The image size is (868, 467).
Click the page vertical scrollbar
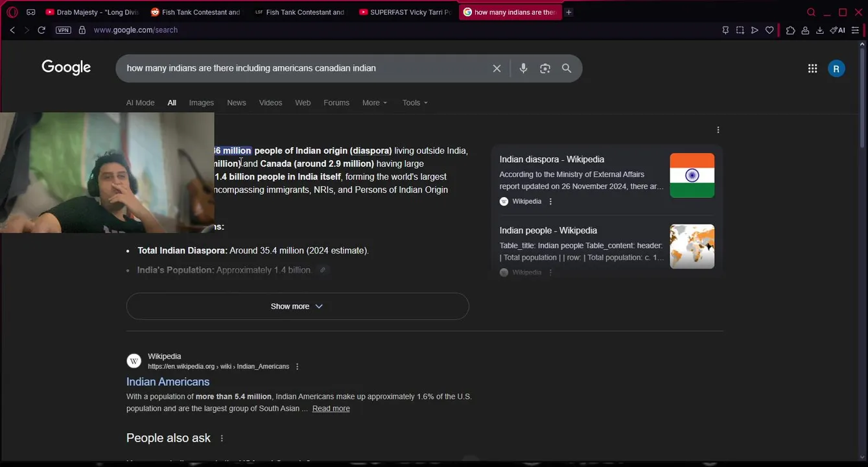862,97
